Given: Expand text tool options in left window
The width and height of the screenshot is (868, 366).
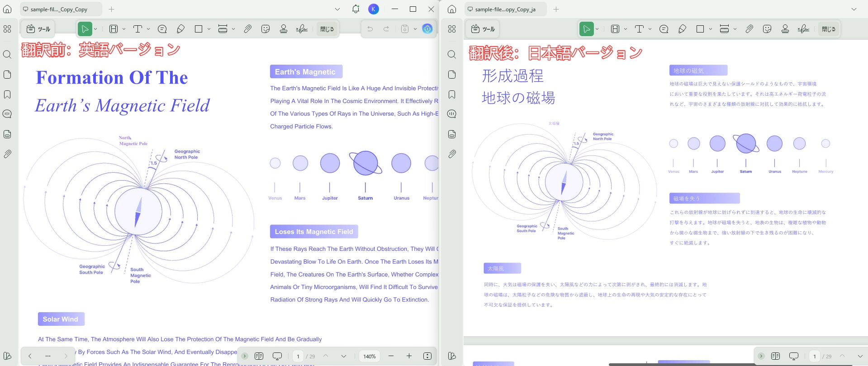Looking at the screenshot, I should (148, 29).
